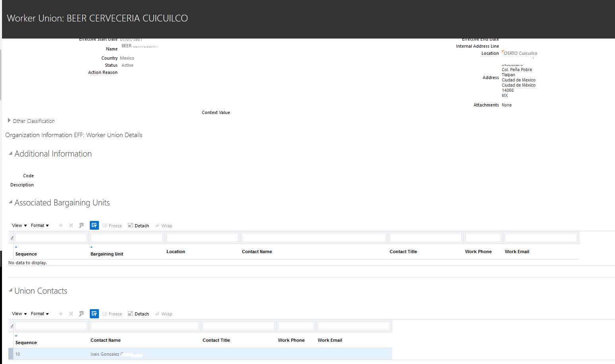Click Contact Title filter field in Bargaining Units table
The image size is (615, 364).
tap(425, 238)
